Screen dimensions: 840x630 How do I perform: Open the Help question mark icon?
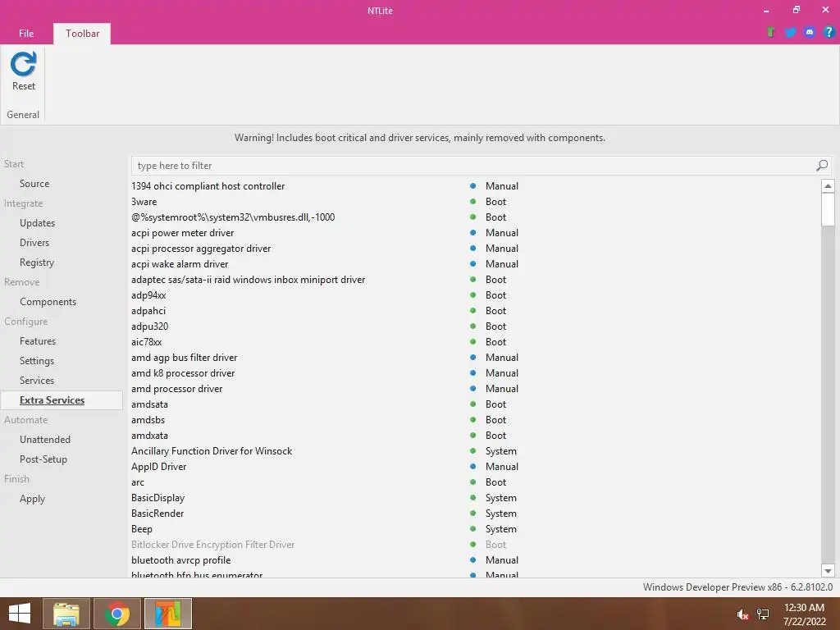(829, 32)
